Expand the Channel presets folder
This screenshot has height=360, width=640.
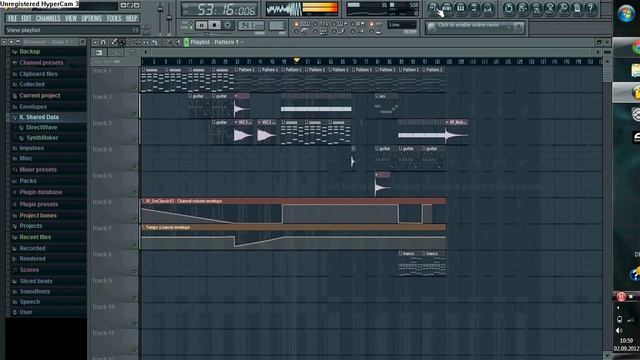click(x=41, y=63)
